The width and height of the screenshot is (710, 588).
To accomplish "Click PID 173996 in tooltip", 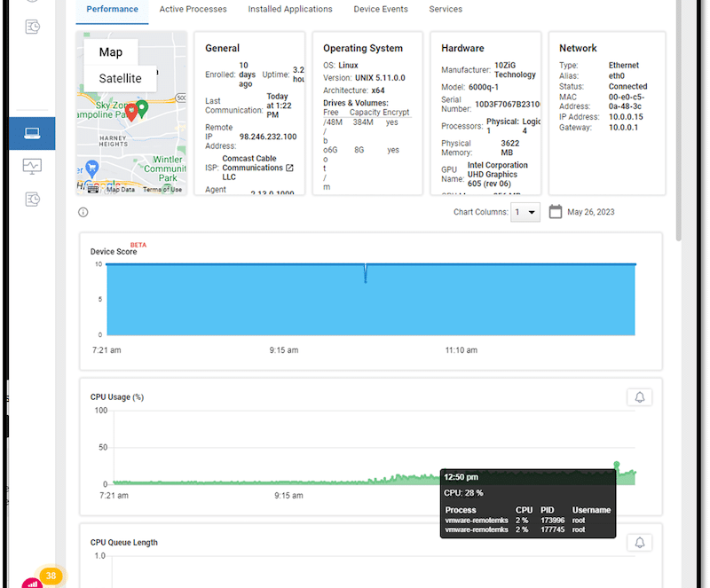I will 552,521.
